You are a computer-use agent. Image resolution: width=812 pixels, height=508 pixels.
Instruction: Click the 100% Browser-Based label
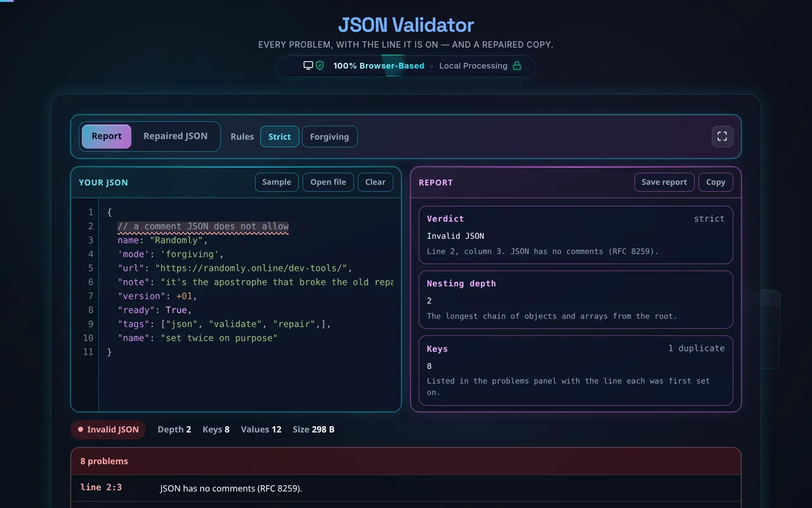pos(379,65)
